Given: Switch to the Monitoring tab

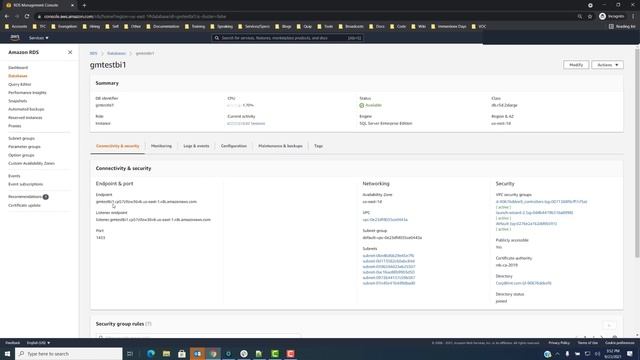Looking at the screenshot, I should (161, 146).
